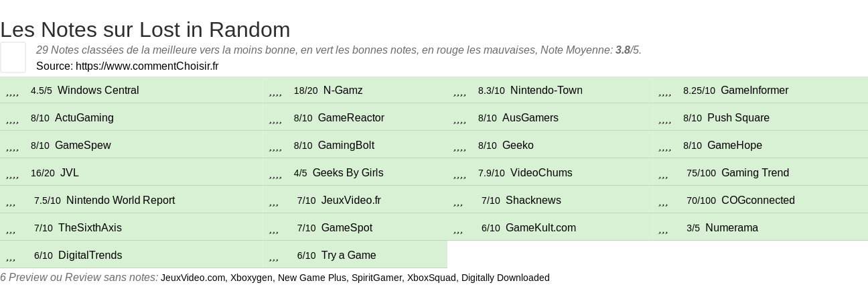Click the rating icon next to Numerama
The image size is (868, 285).
pos(663,228)
